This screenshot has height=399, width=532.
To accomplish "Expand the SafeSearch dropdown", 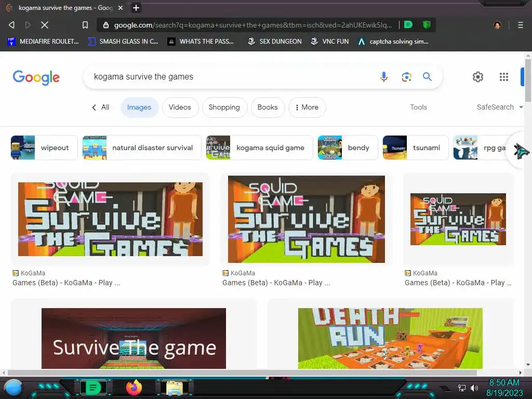I will 499,107.
